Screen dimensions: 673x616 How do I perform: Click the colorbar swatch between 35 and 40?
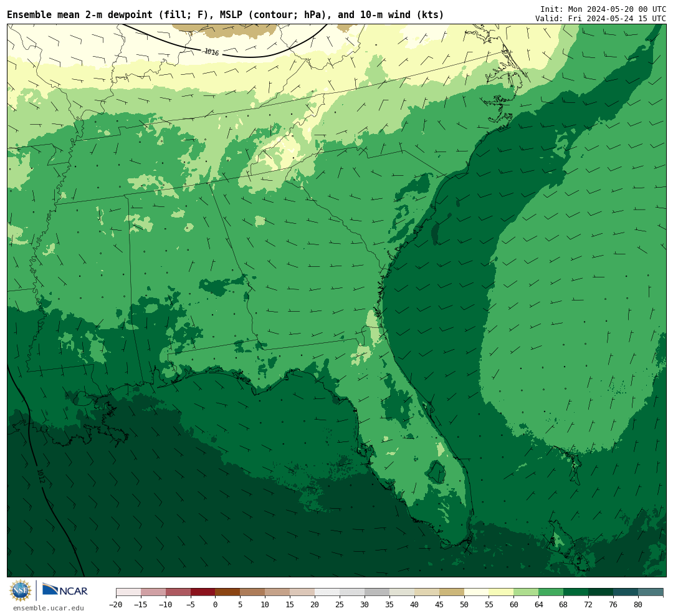[402, 592]
